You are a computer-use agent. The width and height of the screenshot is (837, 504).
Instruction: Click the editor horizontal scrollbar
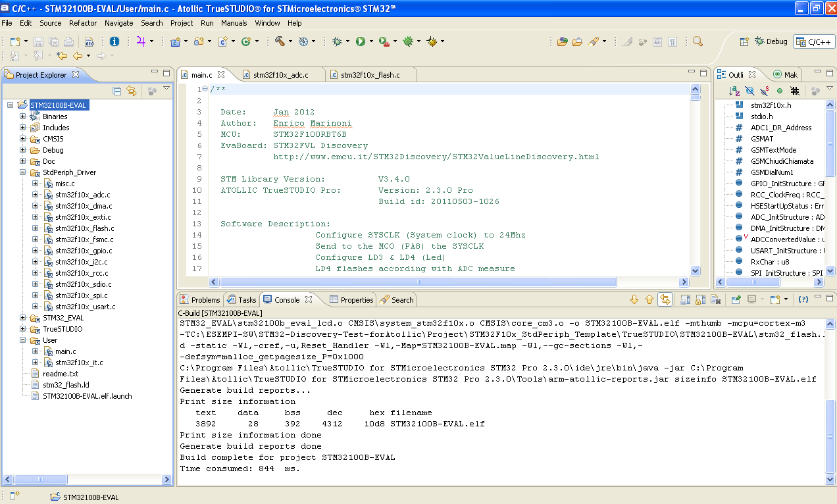(417, 282)
